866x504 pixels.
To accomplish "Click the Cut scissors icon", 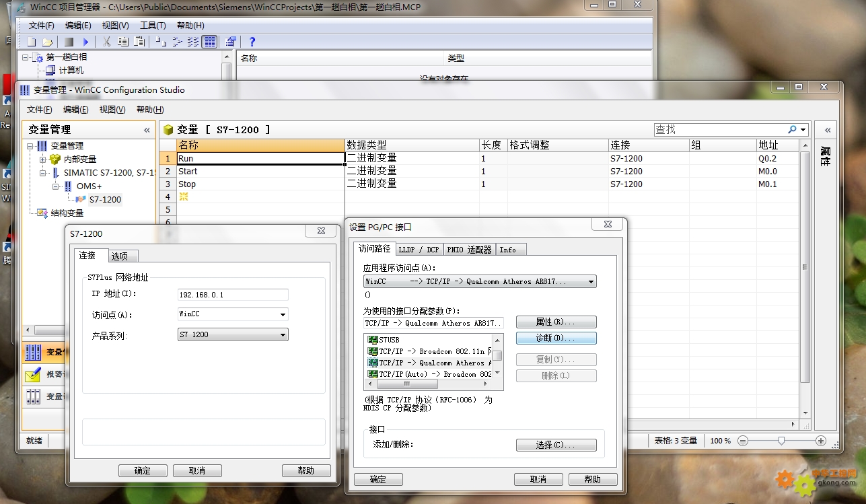I will point(106,42).
